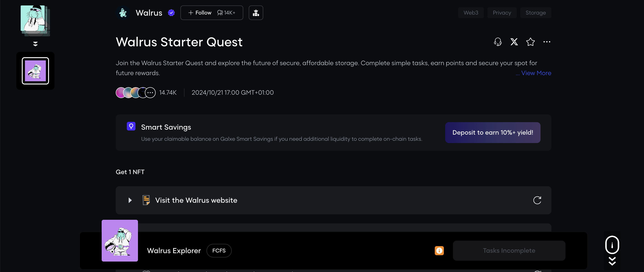Expand the Visit the Walrus website task
The image size is (644, 272).
click(130, 200)
